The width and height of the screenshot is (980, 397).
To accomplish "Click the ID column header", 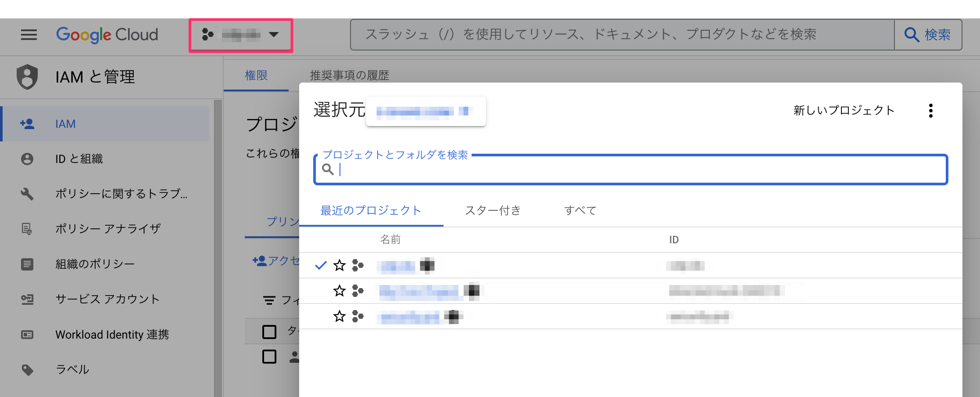I will pos(674,240).
